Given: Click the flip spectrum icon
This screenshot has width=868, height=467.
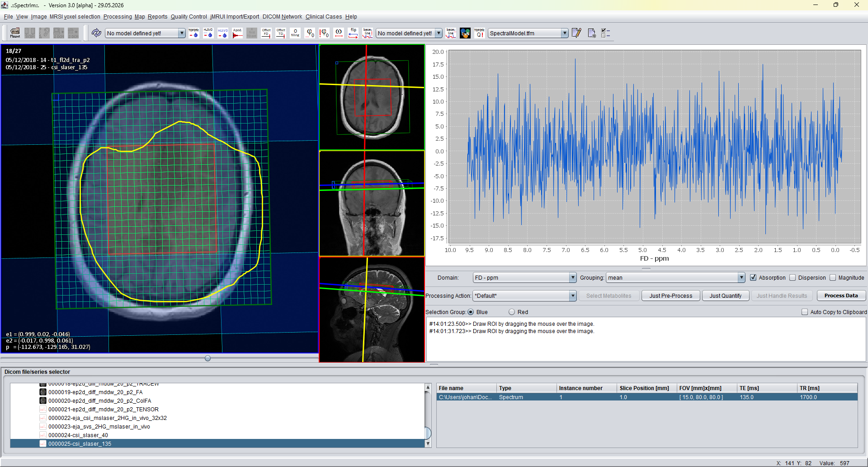Looking at the screenshot, I should (x=353, y=33).
